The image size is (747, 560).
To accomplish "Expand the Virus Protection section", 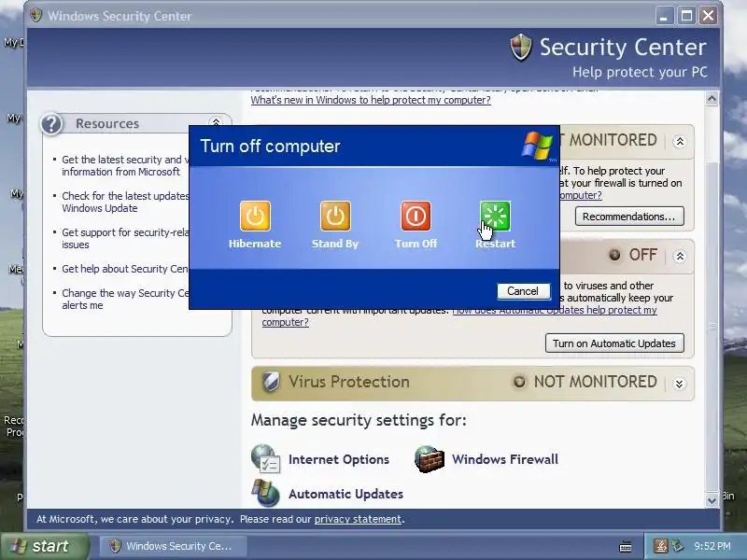I will pos(680,384).
